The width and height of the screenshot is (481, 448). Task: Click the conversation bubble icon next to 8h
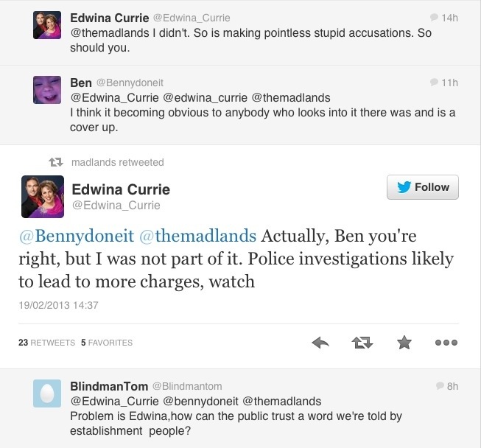440,385
